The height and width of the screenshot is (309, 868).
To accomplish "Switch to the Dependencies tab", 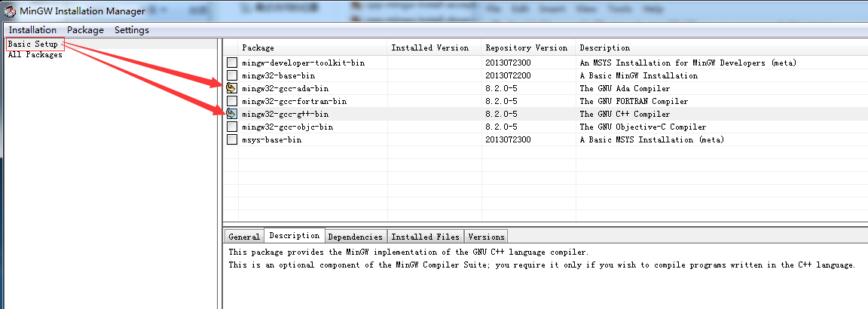I will point(356,237).
